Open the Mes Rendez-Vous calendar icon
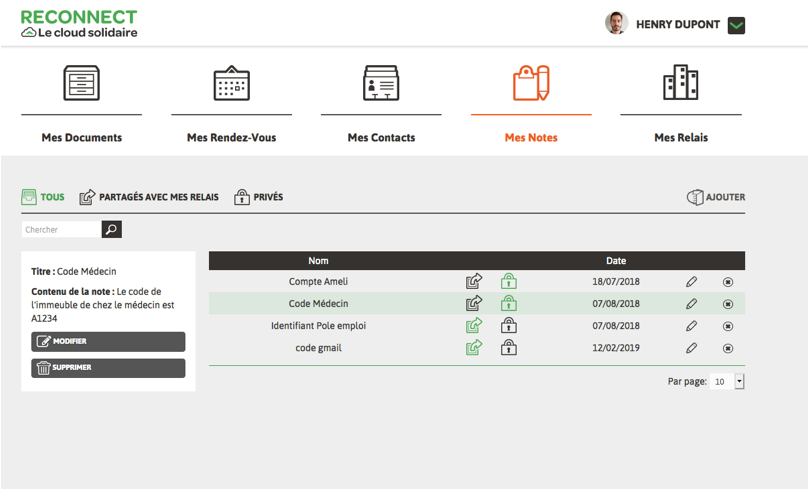Viewport: 808px width, 489px height. pos(231,83)
